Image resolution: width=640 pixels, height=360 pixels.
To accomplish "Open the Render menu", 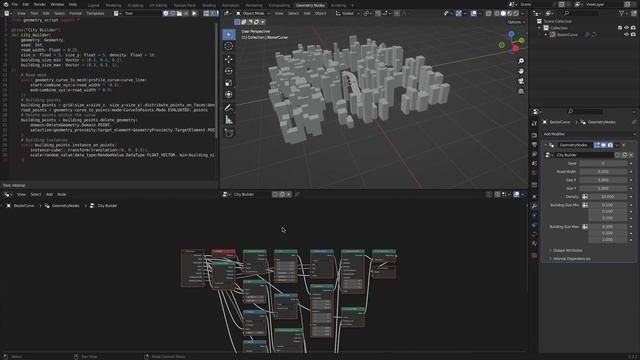I will click(40, 4).
